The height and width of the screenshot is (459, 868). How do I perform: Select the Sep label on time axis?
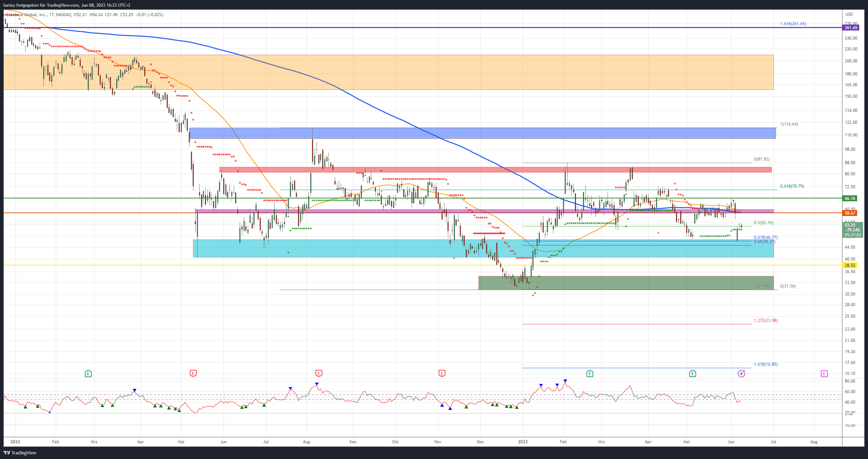[x=353, y=442]
